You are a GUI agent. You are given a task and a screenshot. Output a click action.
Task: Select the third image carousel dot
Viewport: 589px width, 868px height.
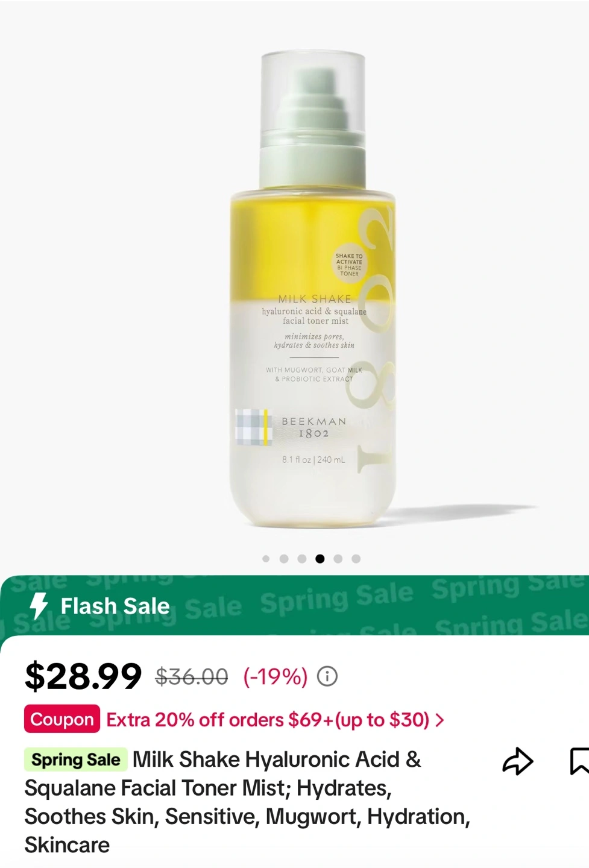pos(302,559)
